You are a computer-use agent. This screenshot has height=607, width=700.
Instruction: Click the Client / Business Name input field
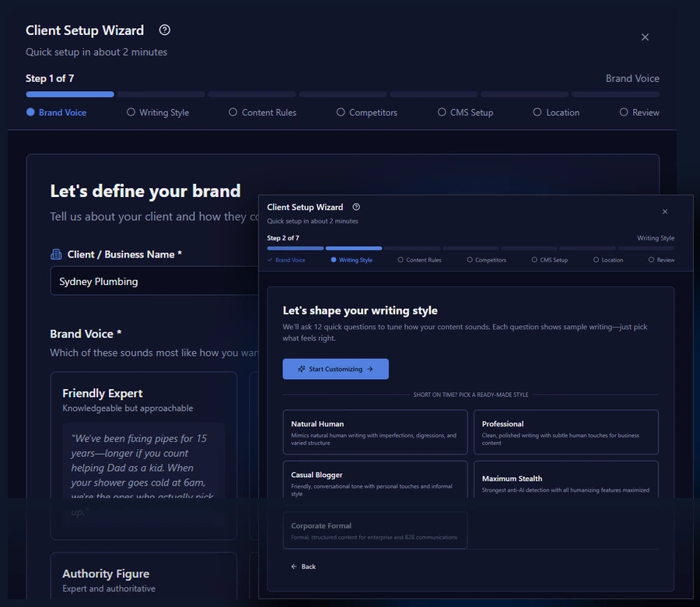pos(148,281)
